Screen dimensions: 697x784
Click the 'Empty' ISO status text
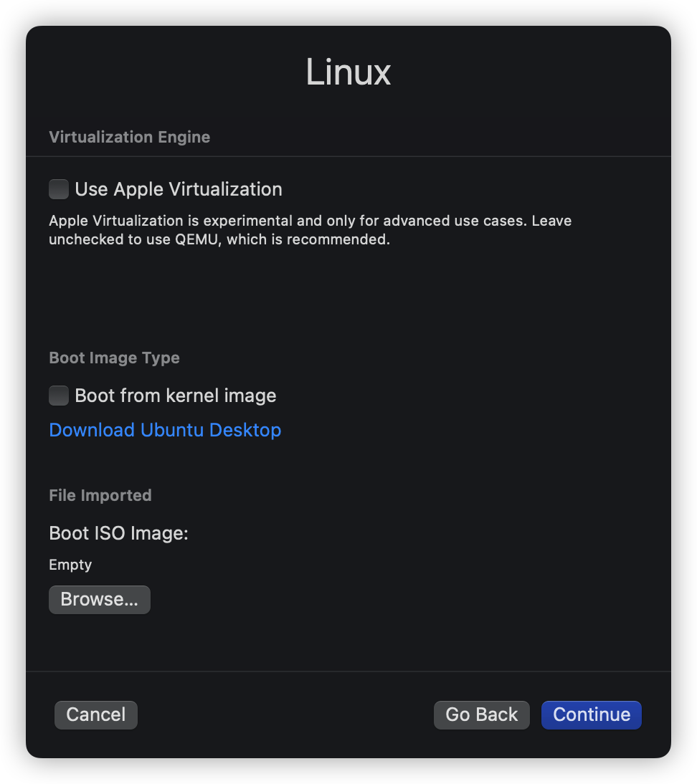(x=70, y=565)
